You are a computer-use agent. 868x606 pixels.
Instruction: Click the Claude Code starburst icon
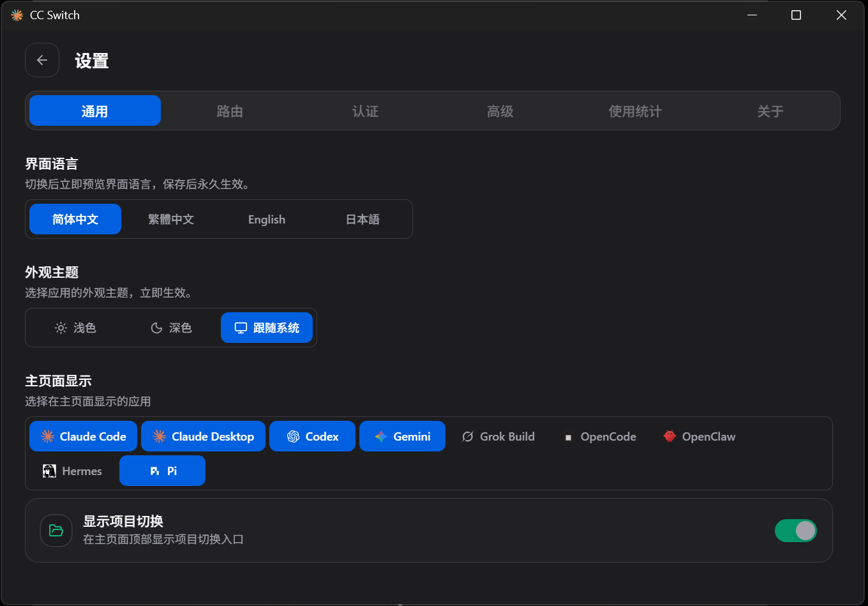coord(48,436)
